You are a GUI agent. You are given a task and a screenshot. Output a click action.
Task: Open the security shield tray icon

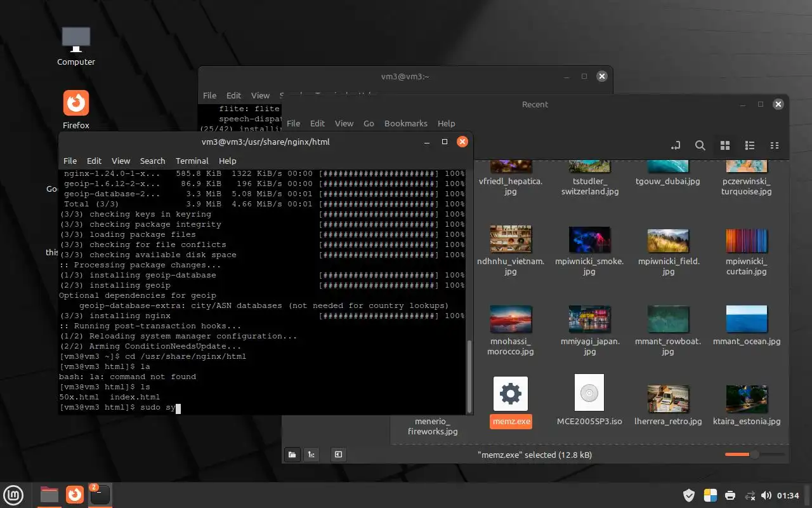[690, 495]
